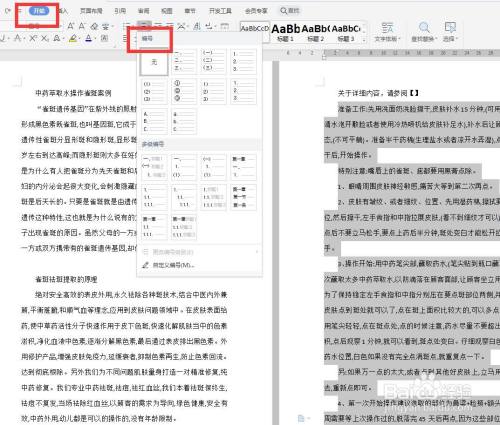
Task: Click the 多级编号 section label
Action: [153, 144]
